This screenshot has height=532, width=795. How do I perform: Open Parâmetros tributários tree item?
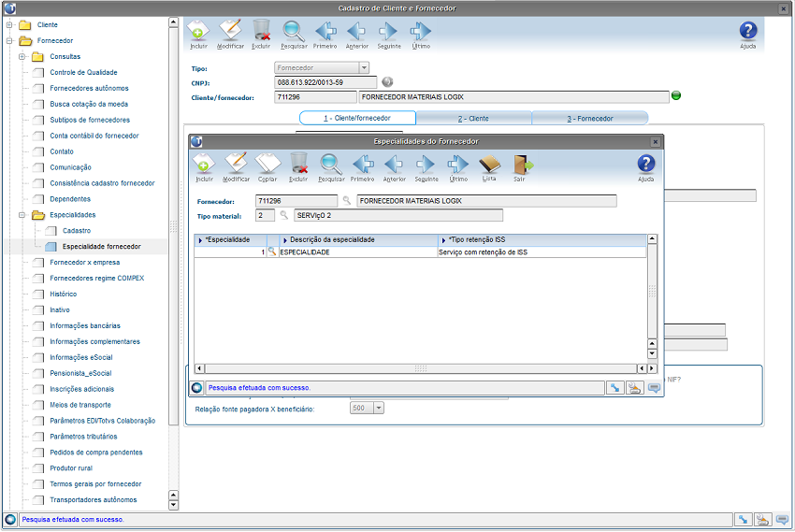83,437
